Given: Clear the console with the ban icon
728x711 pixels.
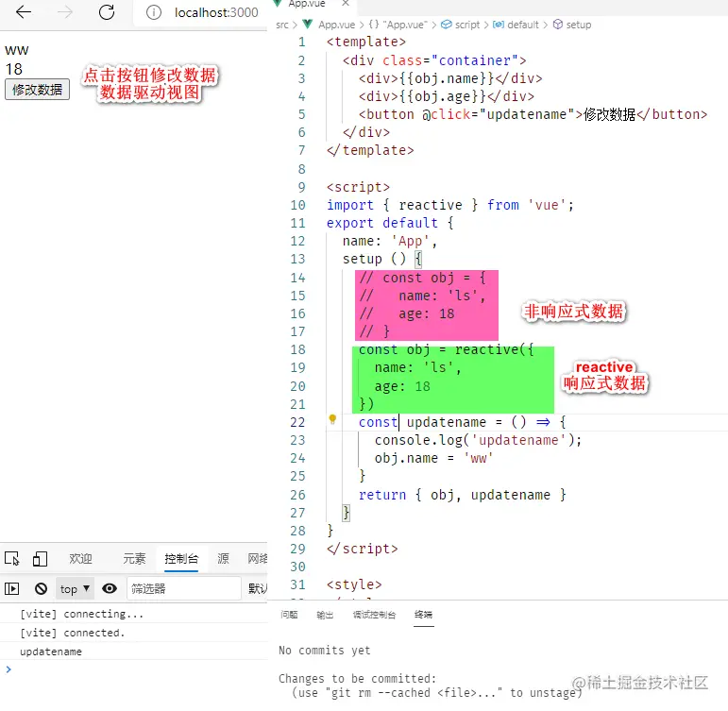Looking at the screenshot, I should pyautogui.click(x=41, y=589).
